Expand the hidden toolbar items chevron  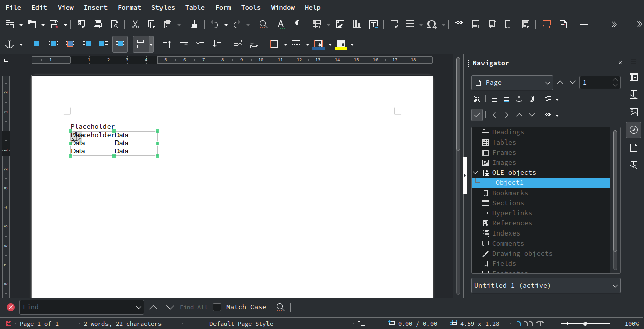pos(614,24)
